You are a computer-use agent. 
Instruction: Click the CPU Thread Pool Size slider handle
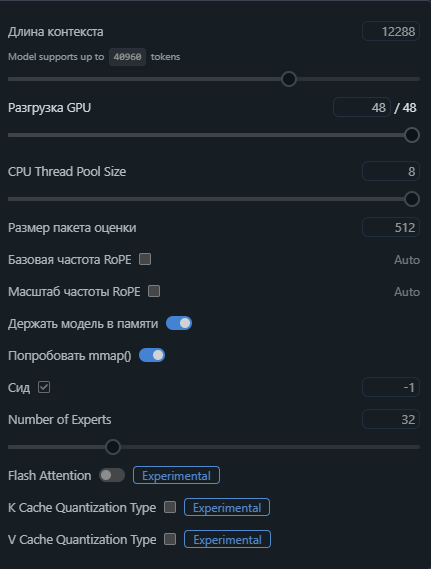412,199
